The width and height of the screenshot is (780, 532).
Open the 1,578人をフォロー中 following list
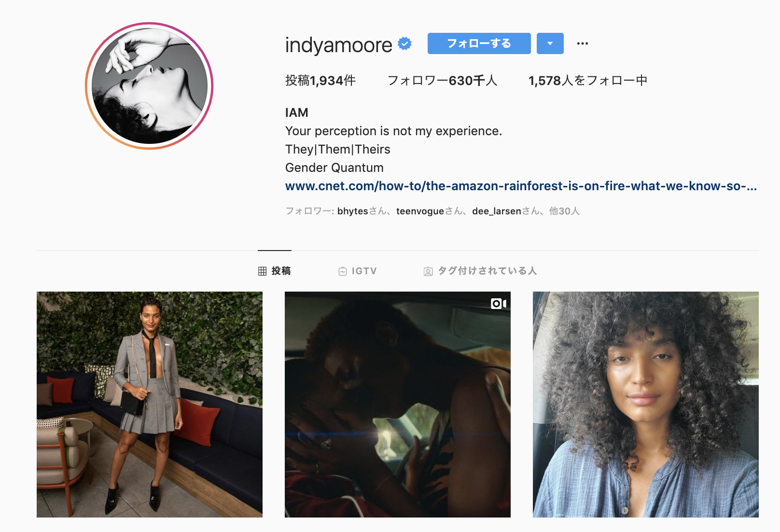(x=588, y=81)
